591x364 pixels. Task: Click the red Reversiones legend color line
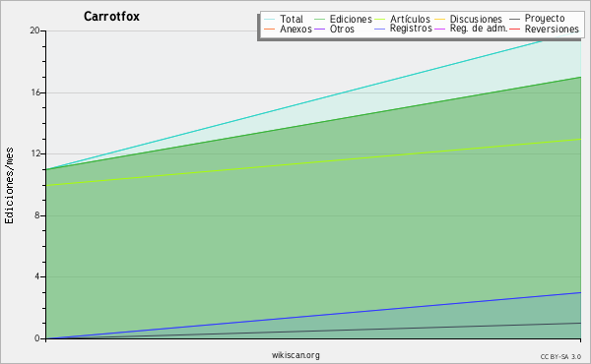pyautogui.click(x=514, y=29)
